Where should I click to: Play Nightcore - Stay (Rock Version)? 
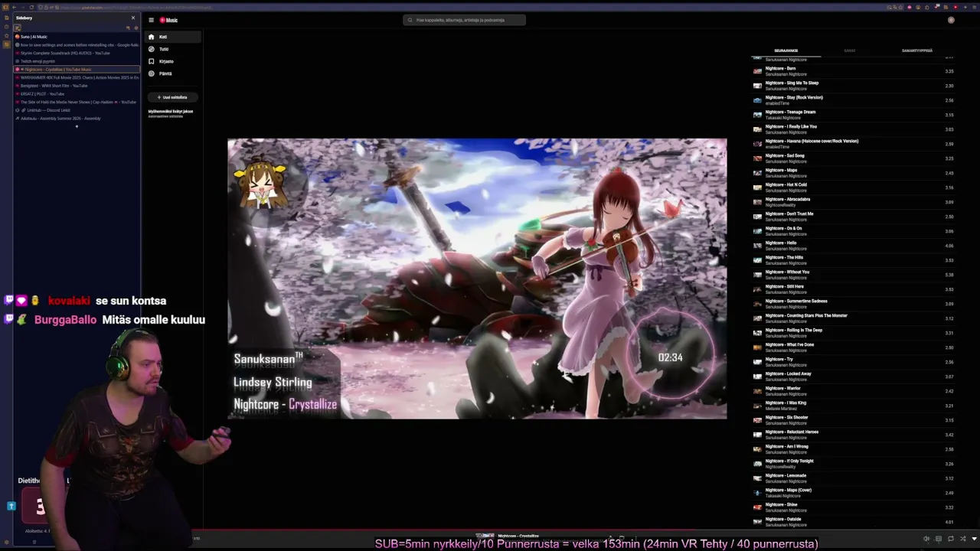pos(853,100)
